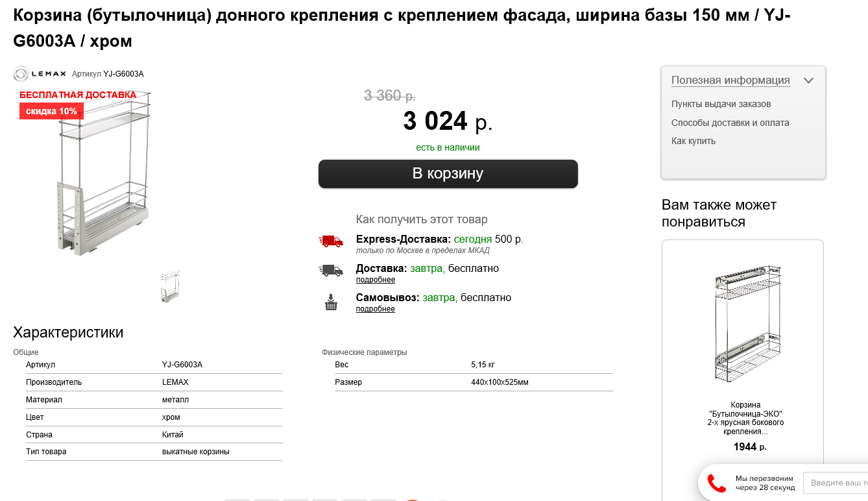
Task: Click the red phone callback icon
Action: click(x=716, y=483)
